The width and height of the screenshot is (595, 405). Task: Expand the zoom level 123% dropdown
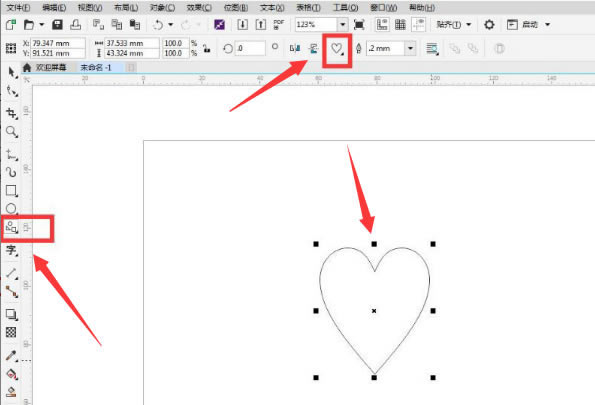[343, 25]
